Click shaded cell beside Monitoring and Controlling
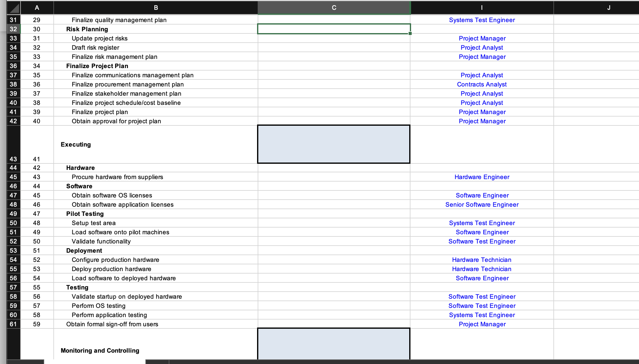 (334, 343)
